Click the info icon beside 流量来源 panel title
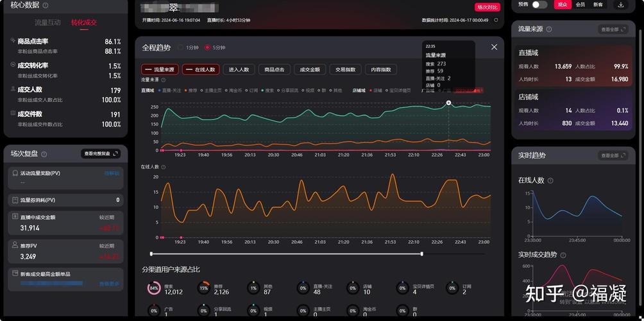This screenshot has width=644, height=321. pos(549,29)
